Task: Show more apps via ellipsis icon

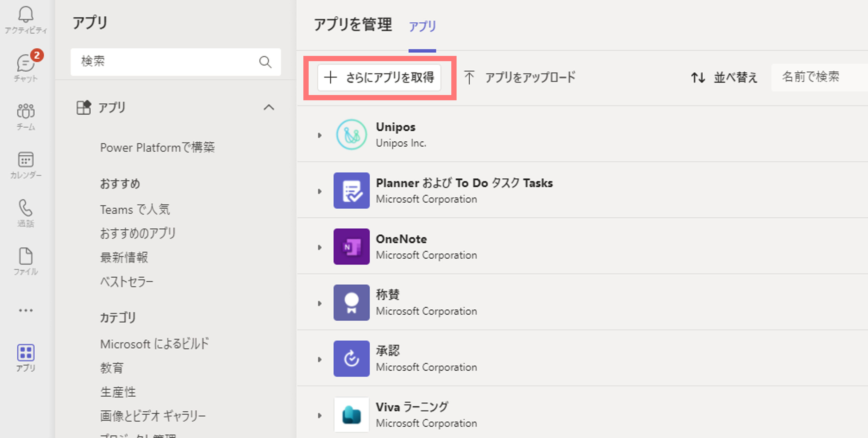Action: pyautogui.click(x=26, y=310)
